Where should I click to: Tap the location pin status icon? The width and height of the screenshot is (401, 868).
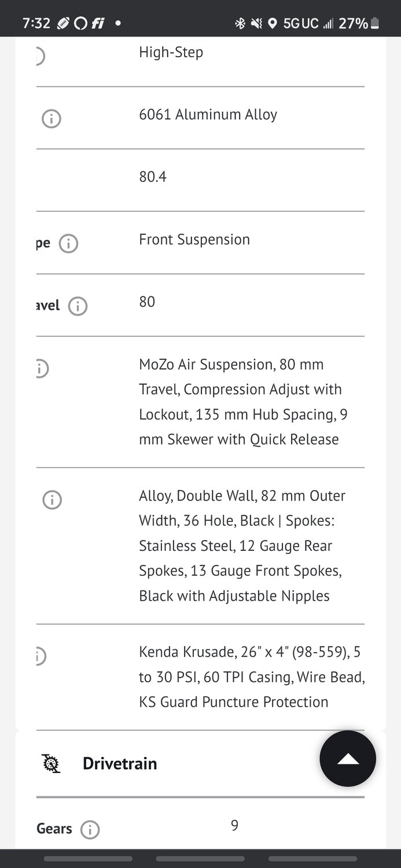click(272, 23)
